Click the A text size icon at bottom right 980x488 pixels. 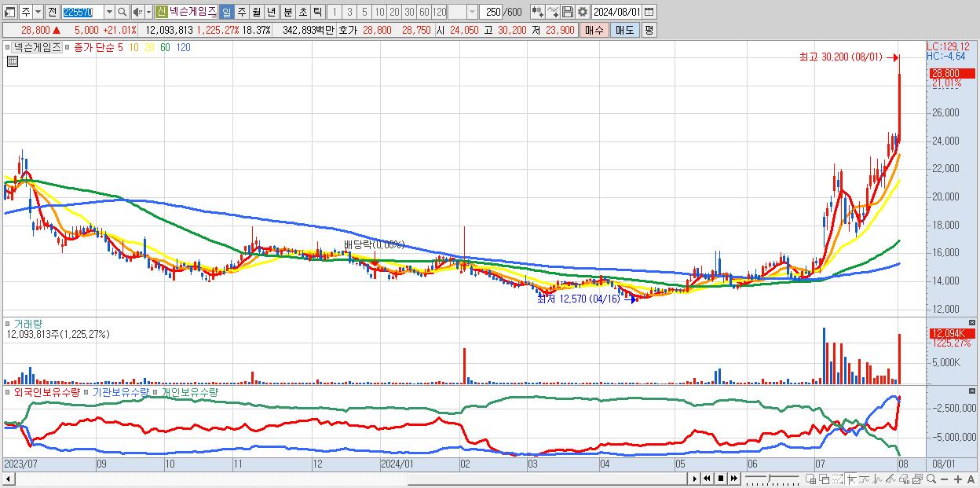[971, 479]
